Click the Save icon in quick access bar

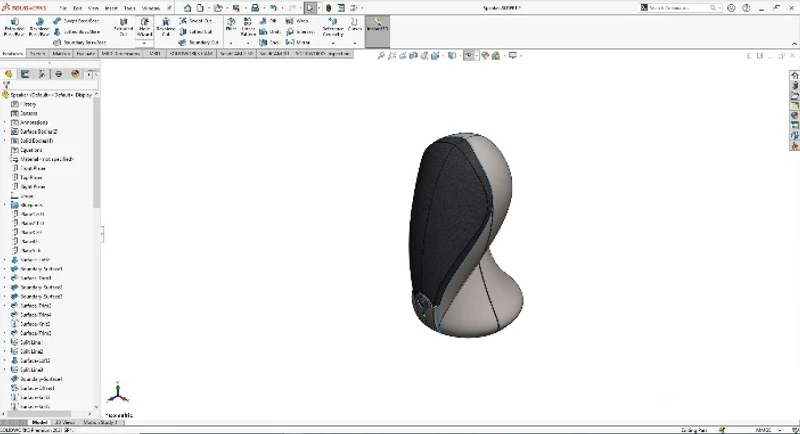[x=236, y=8]
